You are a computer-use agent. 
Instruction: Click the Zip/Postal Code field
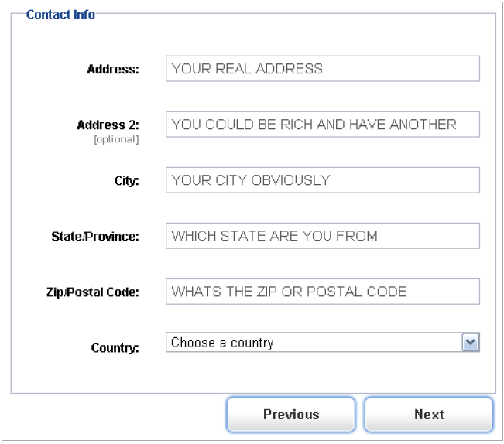(x=322, y=292)
